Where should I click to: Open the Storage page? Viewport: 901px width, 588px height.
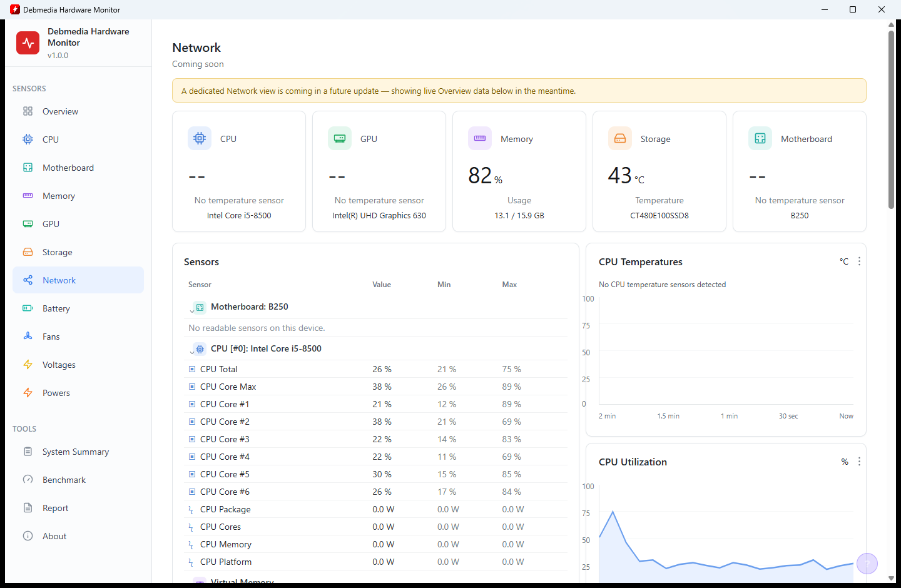78,252
